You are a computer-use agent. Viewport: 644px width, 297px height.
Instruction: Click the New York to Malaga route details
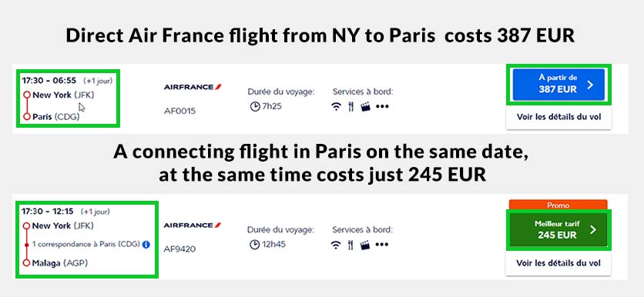86,239
